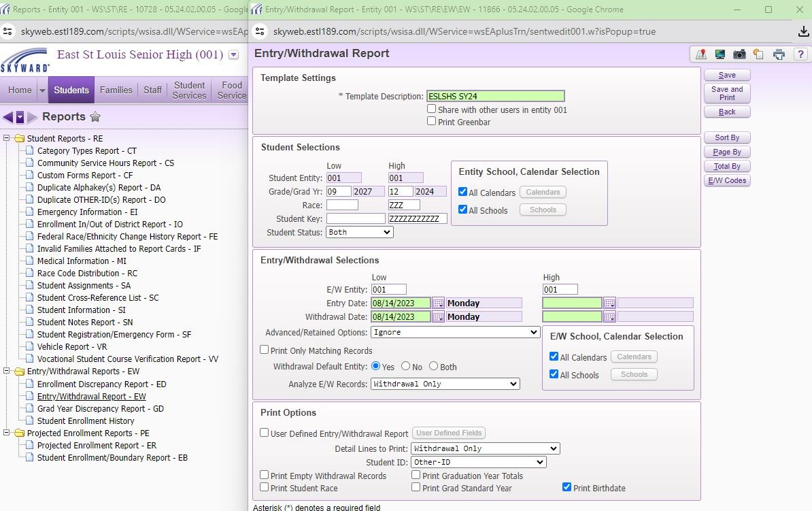Click the camera screenshot icon
812x511 pixels.
pos(739,54)
